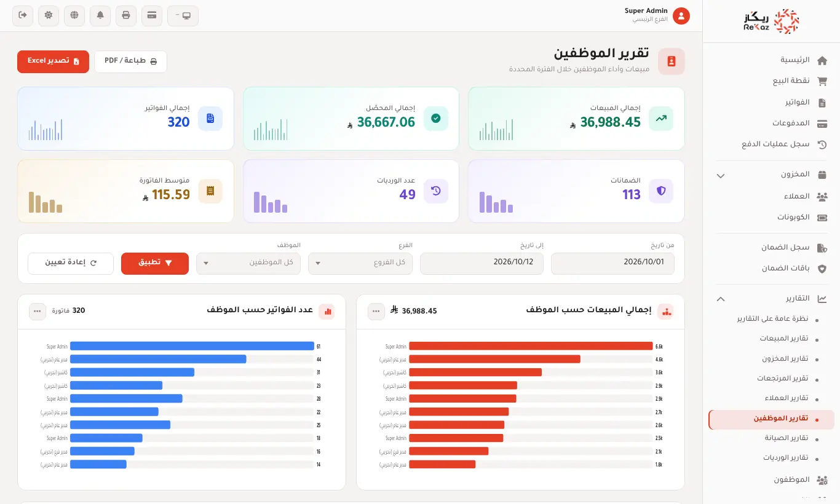Click the عدد الورديات clock icon
This screenshot has width=840, height=504.
436,191
